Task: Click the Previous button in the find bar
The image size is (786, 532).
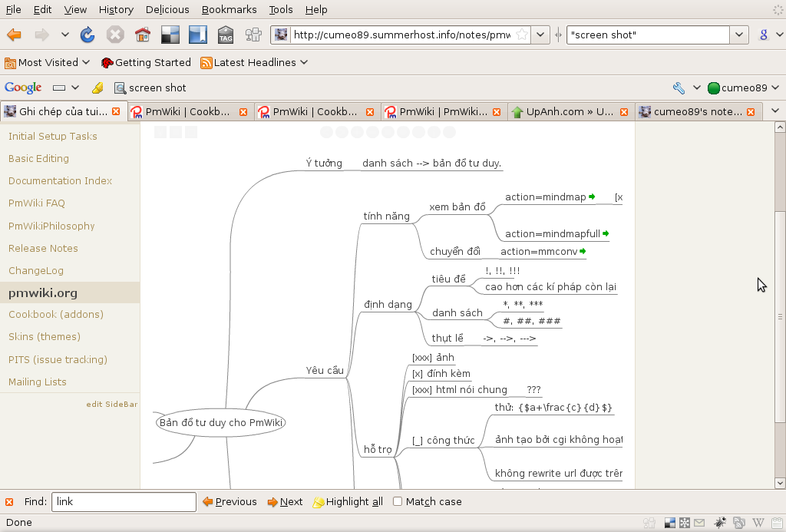Action: click(230, 502)
